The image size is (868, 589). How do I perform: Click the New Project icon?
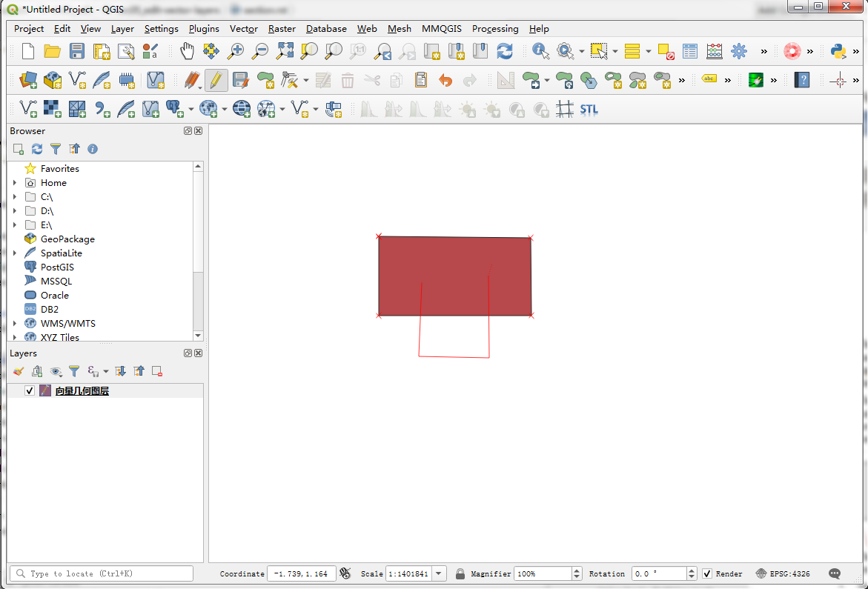pos(27,51)
